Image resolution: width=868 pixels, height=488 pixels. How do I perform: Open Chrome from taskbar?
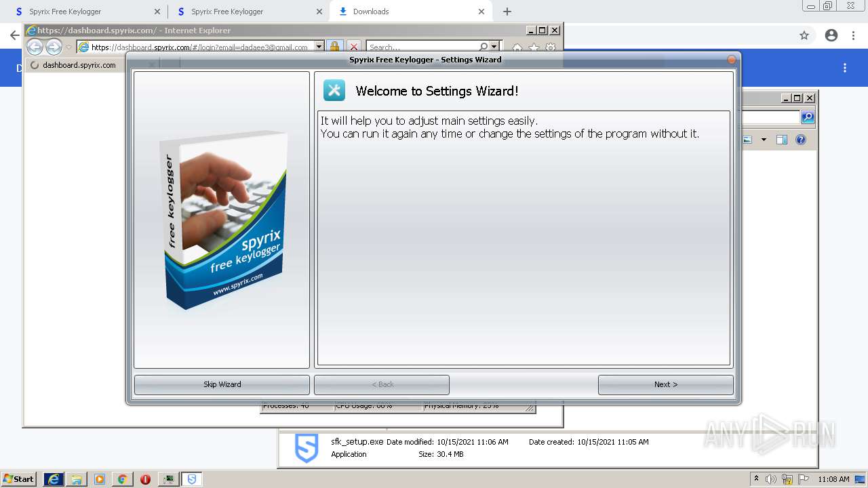[122, 479]
